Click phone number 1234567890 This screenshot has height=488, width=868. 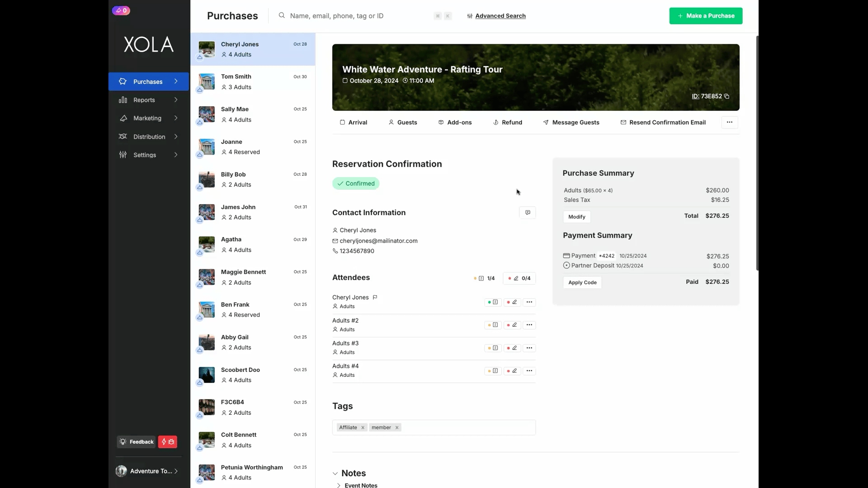coord(357,251)
